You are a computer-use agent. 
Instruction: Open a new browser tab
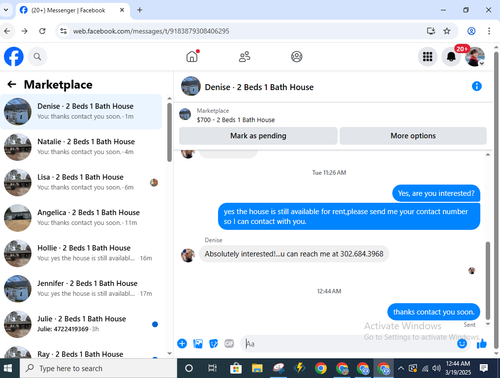[x=140, y=10]
